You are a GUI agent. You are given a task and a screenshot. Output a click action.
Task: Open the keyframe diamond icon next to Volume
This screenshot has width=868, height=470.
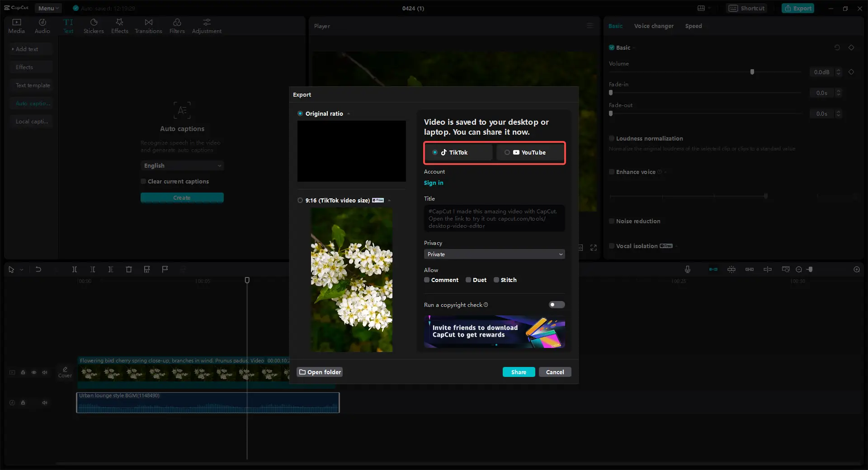tap(851, 72)
